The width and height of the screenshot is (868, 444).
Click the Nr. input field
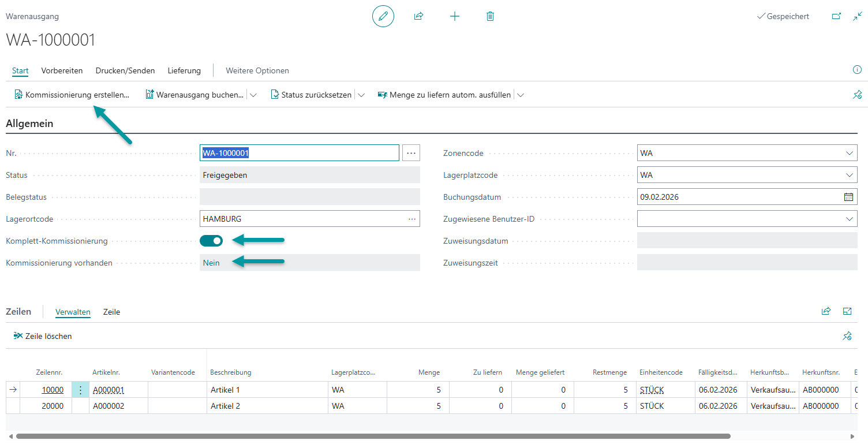299,153
